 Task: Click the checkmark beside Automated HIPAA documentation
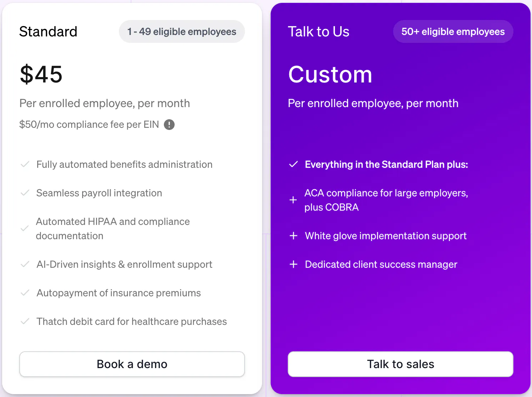(x=24, y=228)
